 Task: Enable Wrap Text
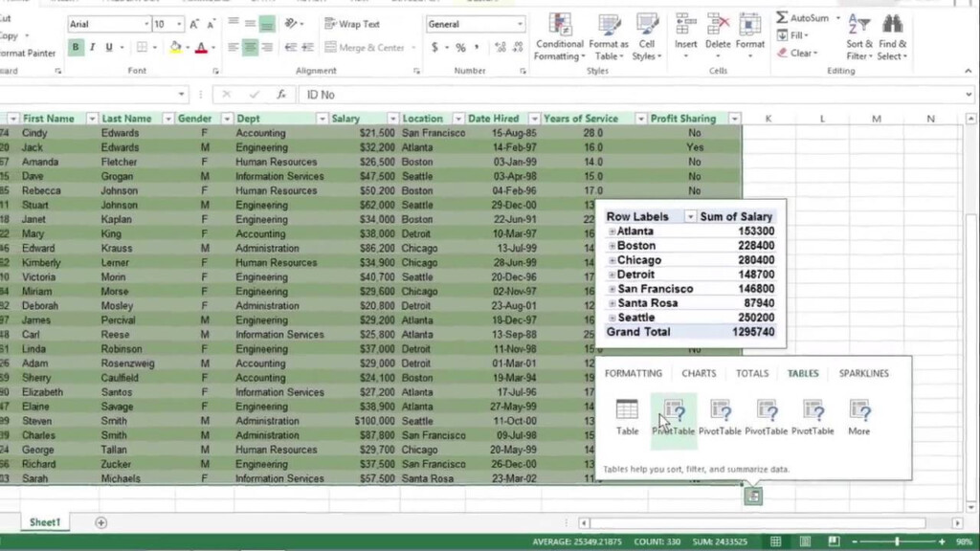point(352,24)
